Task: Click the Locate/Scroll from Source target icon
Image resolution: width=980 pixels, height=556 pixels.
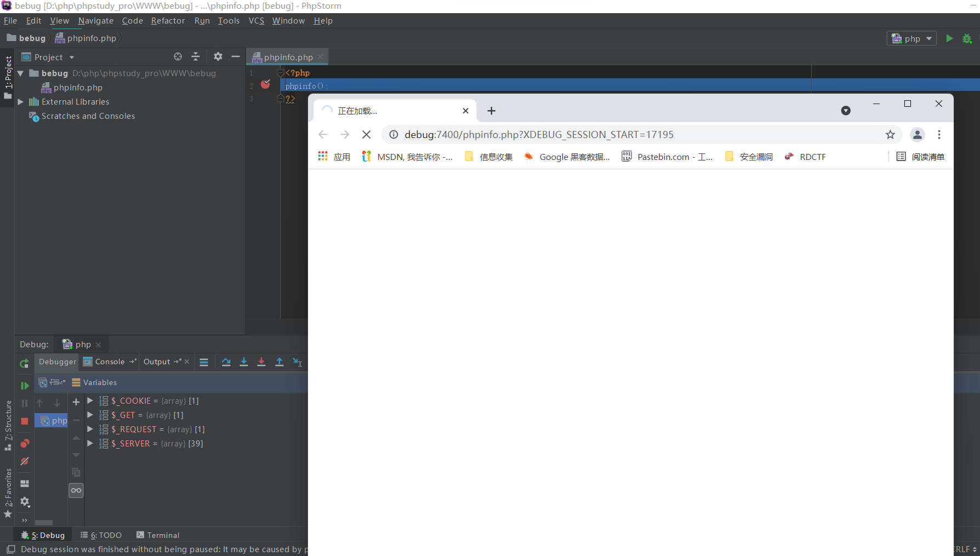Action: pos(178,56)
